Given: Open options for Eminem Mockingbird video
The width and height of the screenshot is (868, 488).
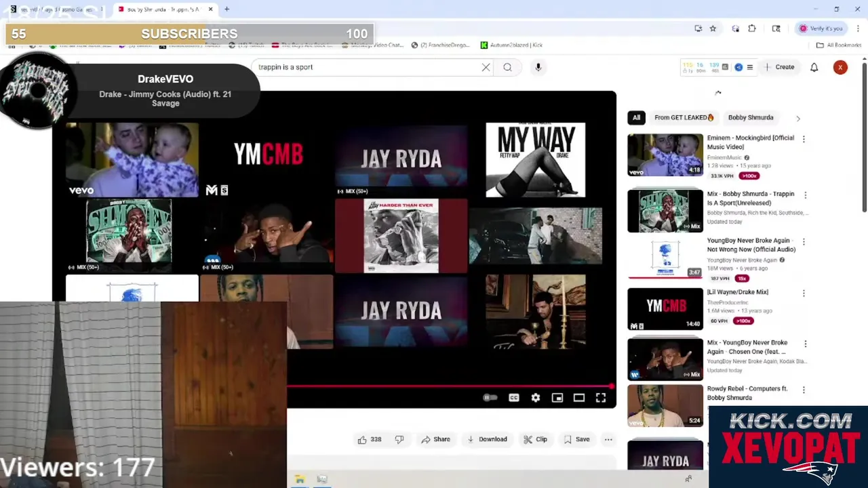Looking at the screenshot, I should point(804,139).
